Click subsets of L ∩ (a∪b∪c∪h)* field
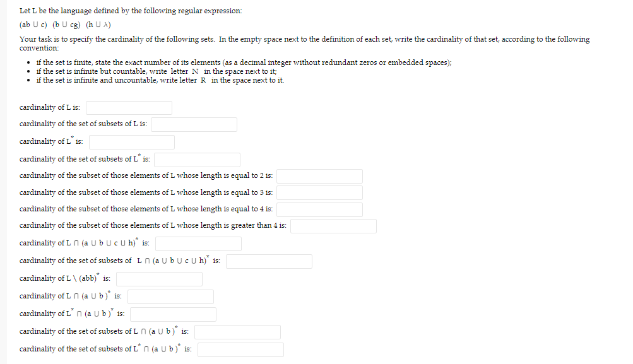633x364 pixels. (268, 261)
